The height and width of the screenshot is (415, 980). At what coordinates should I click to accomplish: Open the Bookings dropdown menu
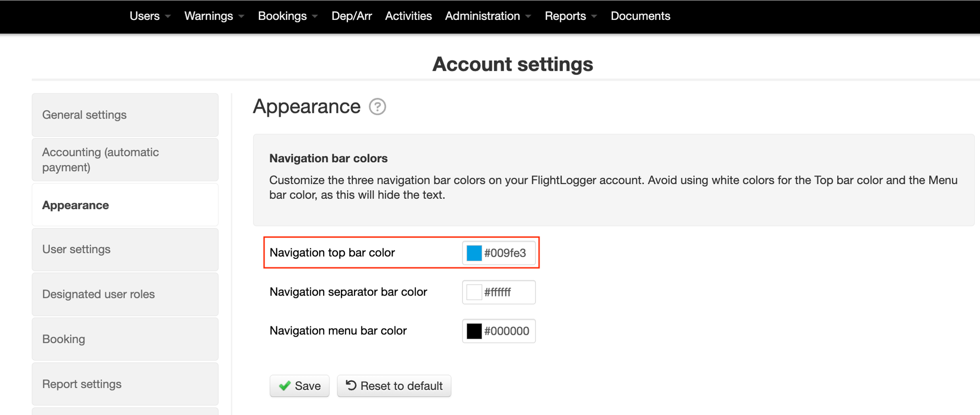pyautogui.click(x=287, y=16)
